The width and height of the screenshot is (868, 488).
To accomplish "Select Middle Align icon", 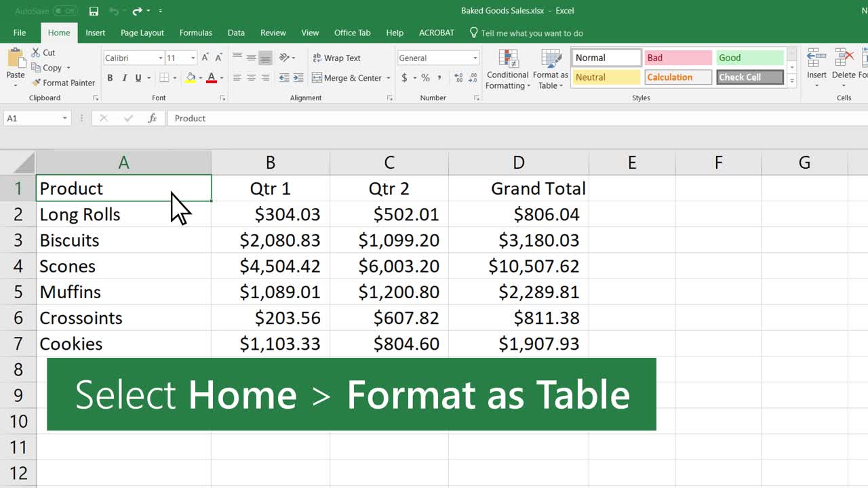I will (x=251, y=58).
